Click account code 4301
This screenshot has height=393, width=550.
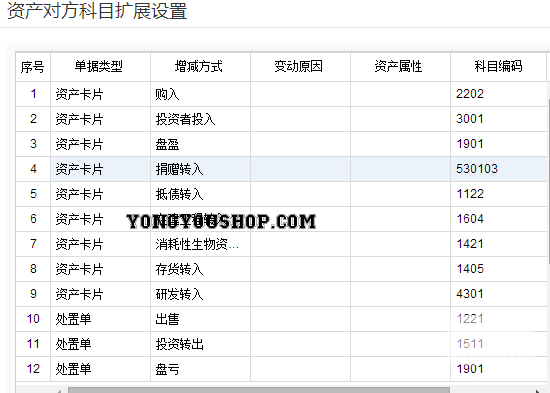(x=470, y=294)
